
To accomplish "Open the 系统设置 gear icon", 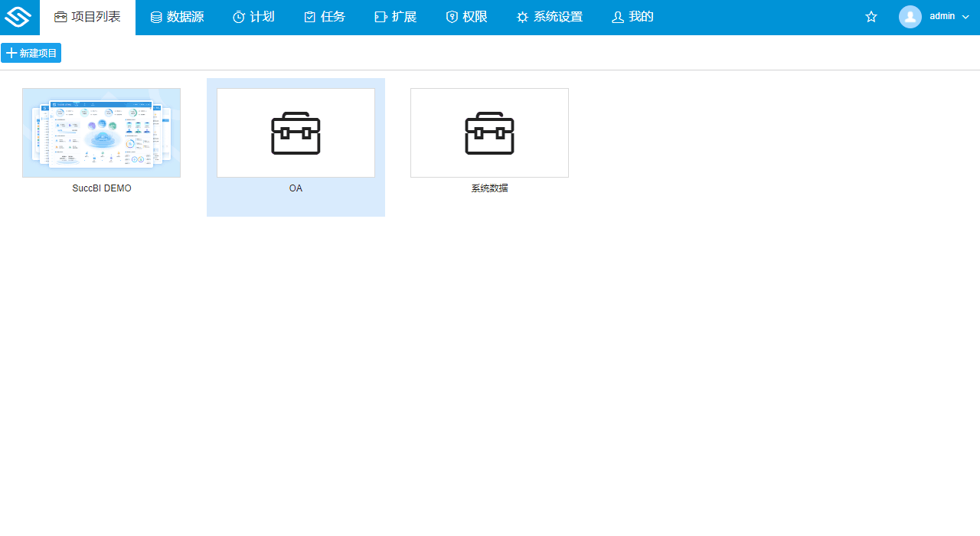I will (x=522, y=16).
